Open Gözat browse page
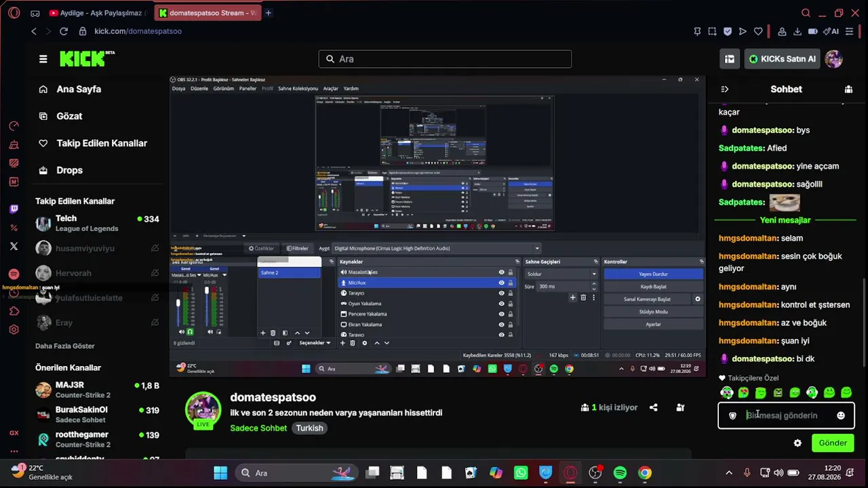868x488 pixels. 69,116
